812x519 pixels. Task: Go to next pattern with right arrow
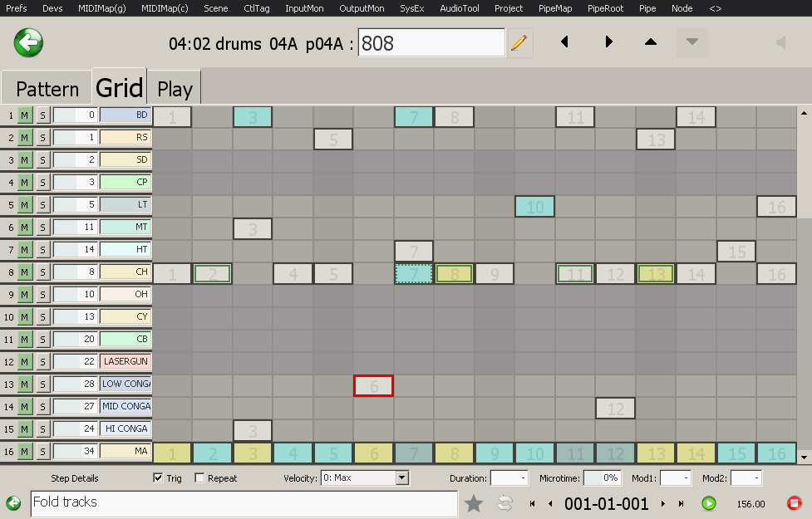[608, 42]
